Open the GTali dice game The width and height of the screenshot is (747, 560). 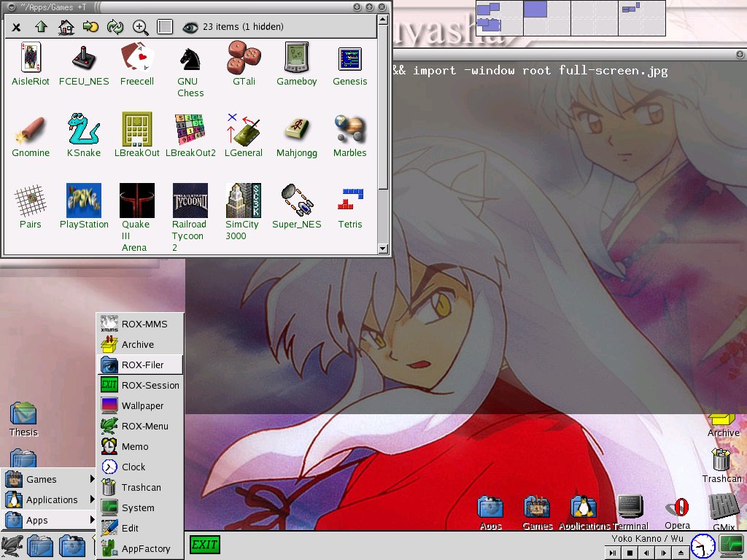(x=244, y=64)
